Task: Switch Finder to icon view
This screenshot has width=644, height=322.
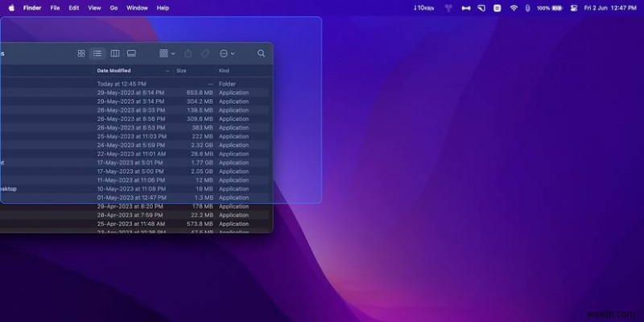Action: [x=81, y=53]
